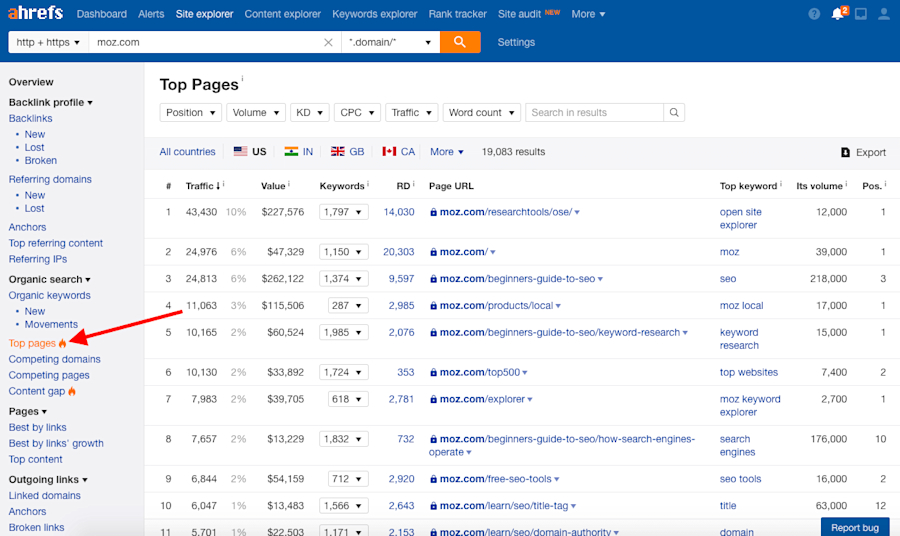
Task: Collapse the Backlink profile sidebar section
Action: coord(51,102)
